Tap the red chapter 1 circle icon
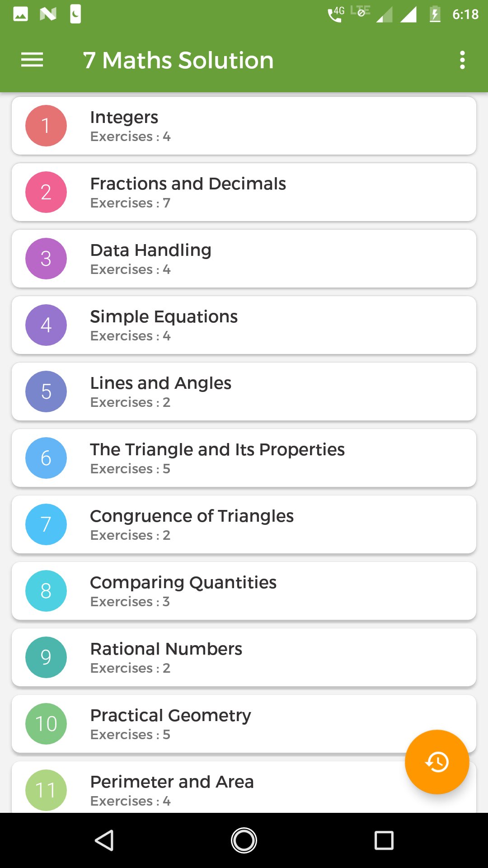The height and width of the screenshot is (868, 488). (46, 126)
